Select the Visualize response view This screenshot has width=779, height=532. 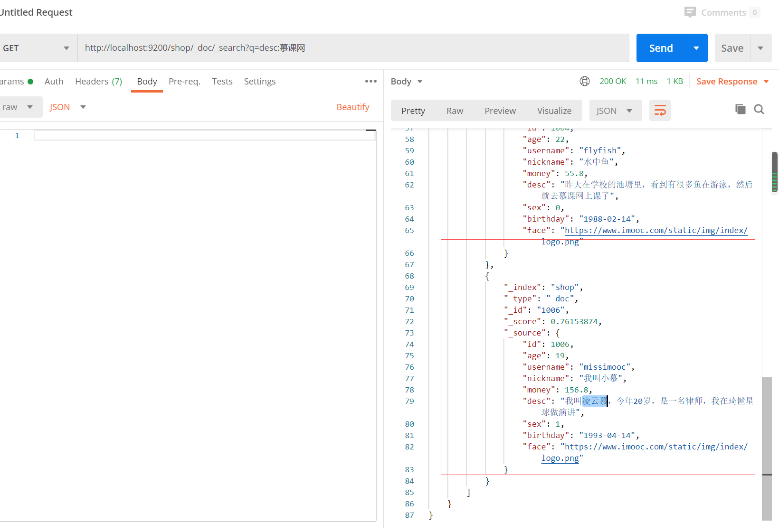click(x=554, y=111)
